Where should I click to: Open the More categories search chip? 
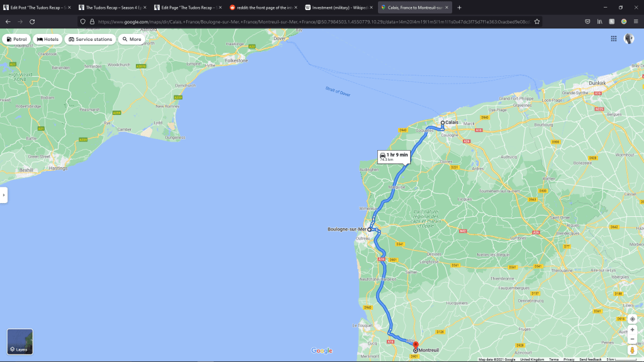131,39
